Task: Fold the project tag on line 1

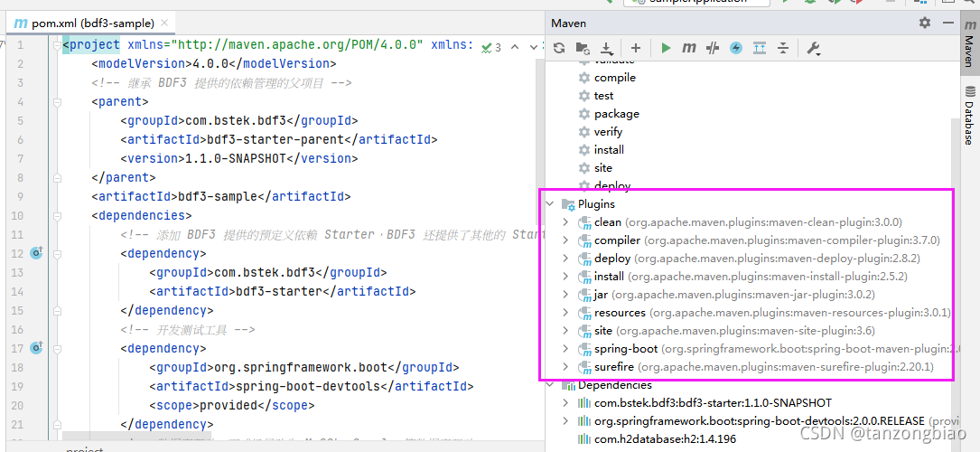Action: point(57,45)
